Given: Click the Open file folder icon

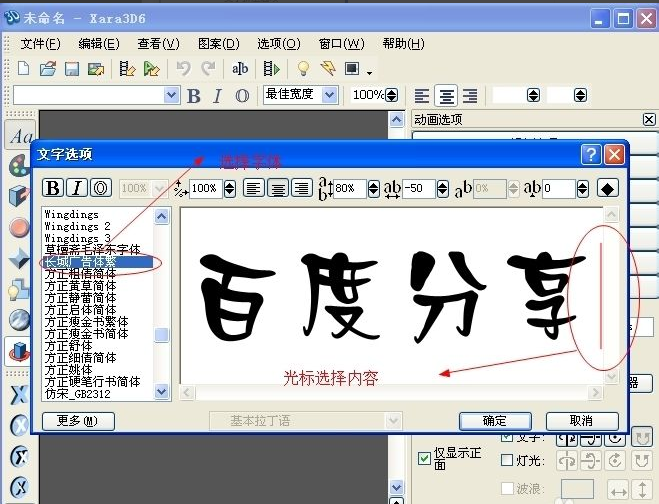Looking at the screenshot, I should point(47,69).
